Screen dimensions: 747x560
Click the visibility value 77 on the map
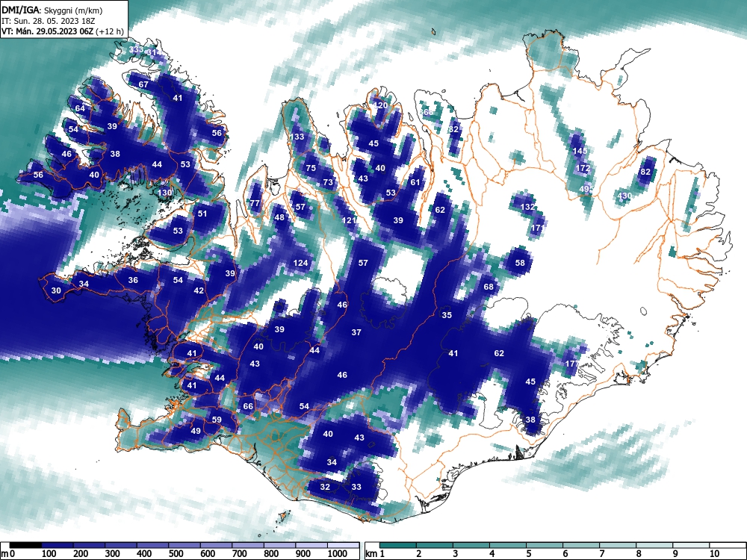(x=255, y=203)
